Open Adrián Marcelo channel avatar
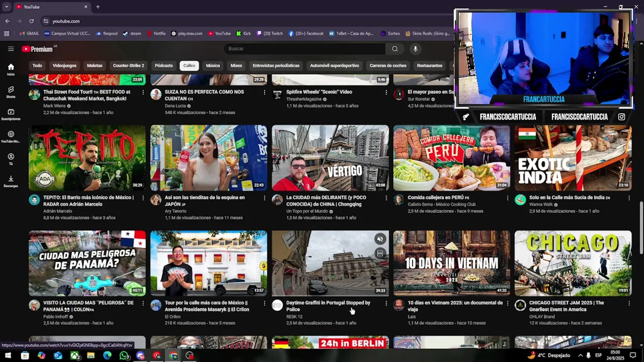644x362 pixels. tap(34, 200)
